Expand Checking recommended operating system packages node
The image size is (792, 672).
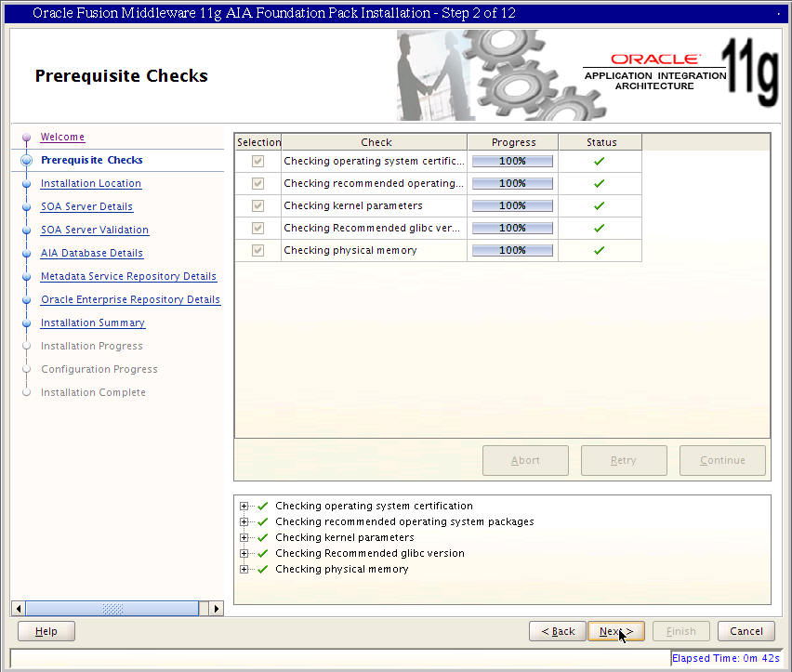tap(244, 521)
